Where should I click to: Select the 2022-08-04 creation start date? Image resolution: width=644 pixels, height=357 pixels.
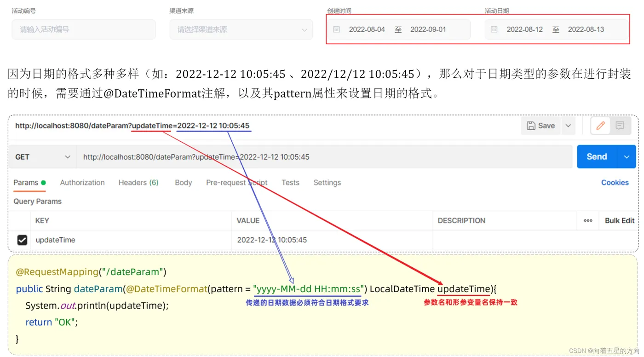[367, 29]
